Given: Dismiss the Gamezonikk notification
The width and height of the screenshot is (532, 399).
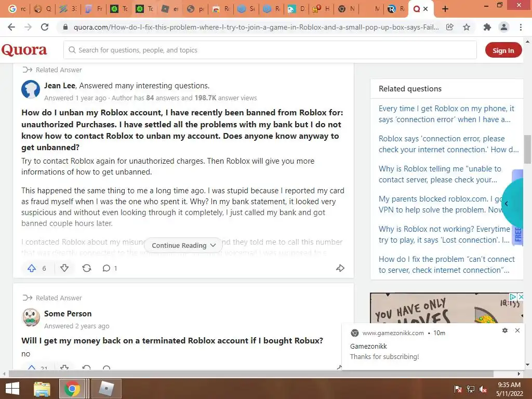Looking at the screenshot, I should (x=517, y=330).
